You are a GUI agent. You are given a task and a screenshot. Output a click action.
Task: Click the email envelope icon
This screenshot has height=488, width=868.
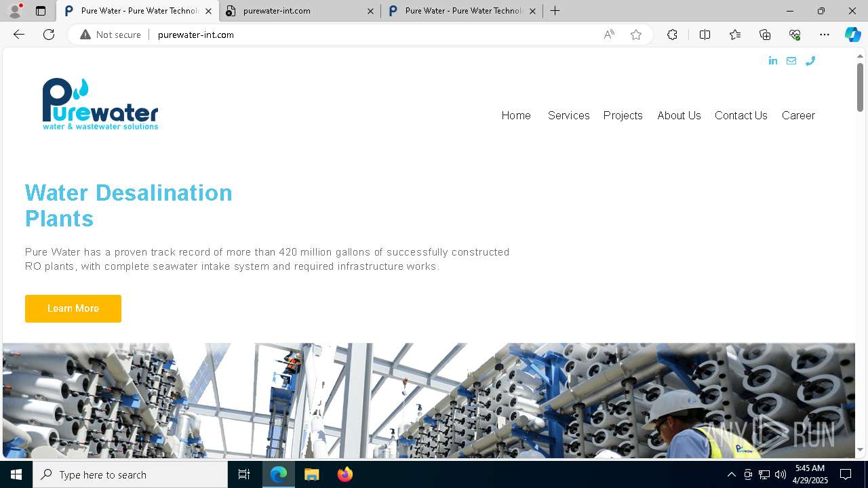click(x=791, y=61)
